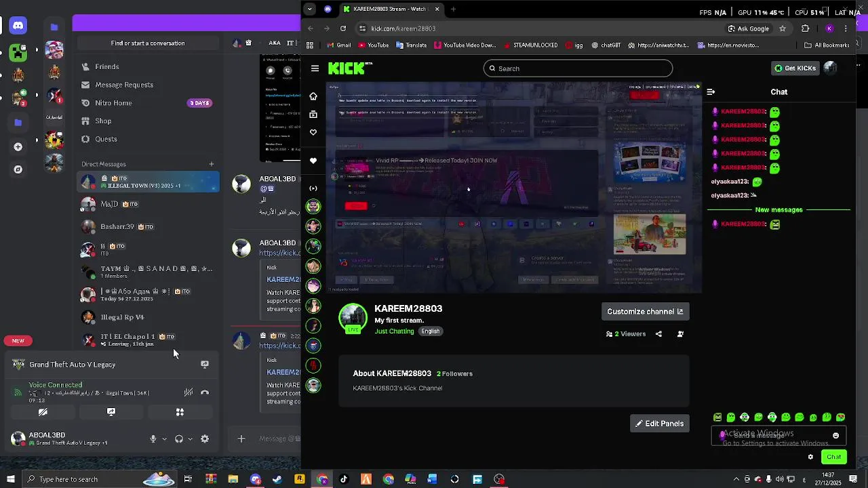This screenshot has width=868, height=488.
Task: Add a server in Discord sidebar
Action: click(18, 146)
